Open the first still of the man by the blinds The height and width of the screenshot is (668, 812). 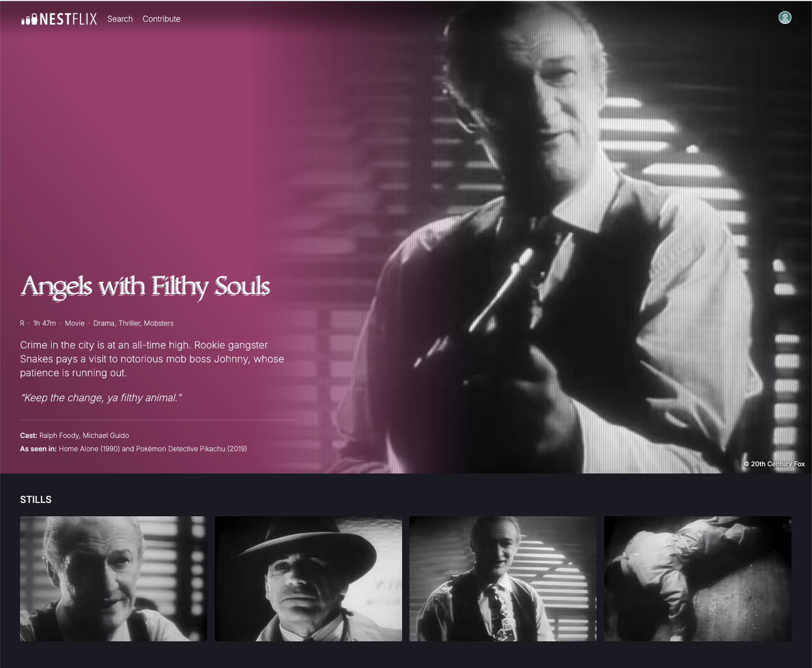pyautogui.click(x=113, y=579)
